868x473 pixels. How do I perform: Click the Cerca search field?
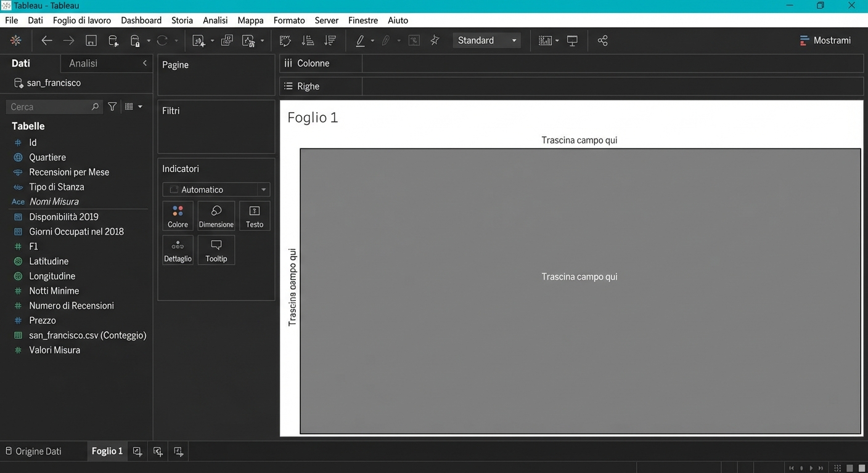[x=49, y=107]
